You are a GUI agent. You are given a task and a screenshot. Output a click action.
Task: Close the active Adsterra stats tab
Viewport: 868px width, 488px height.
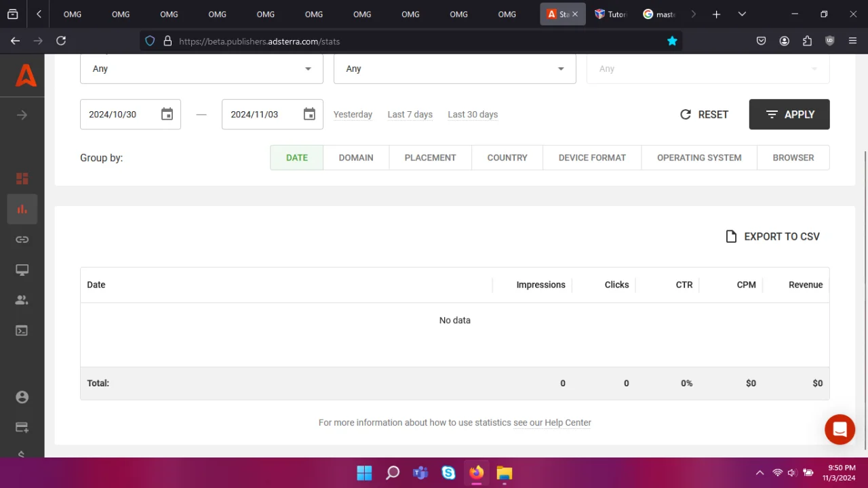(575, 14)
